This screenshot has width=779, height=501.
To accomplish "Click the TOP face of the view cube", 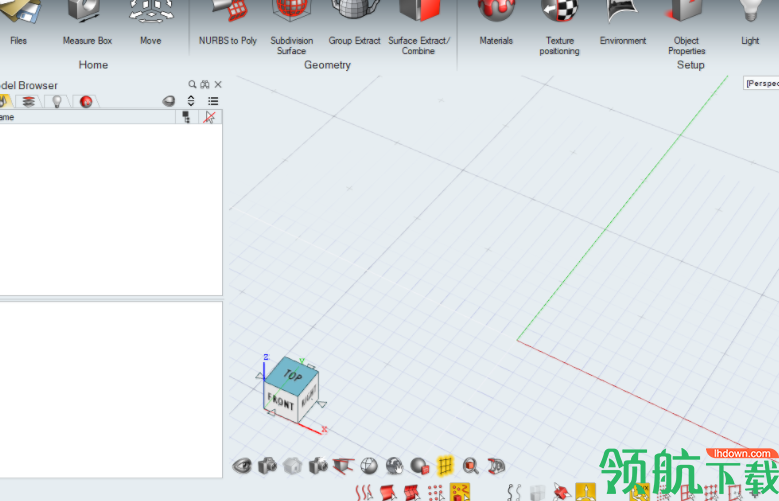I will click(292, 376).
